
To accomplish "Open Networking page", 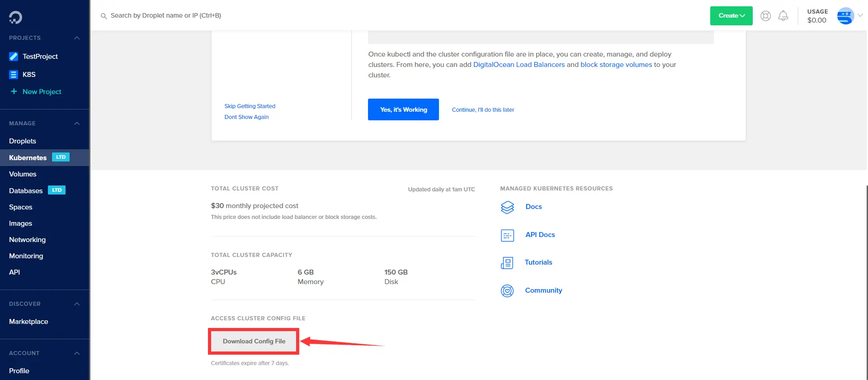I will 27,240.
